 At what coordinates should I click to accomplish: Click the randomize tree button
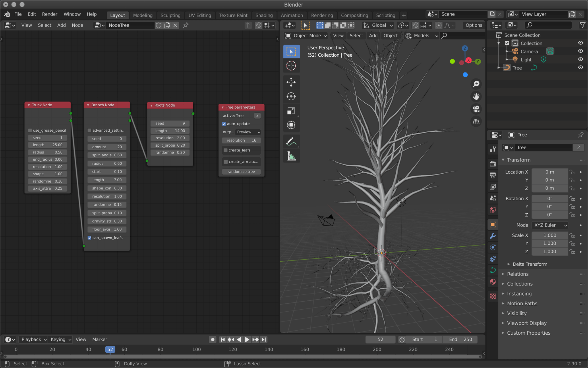coord(241,171)
